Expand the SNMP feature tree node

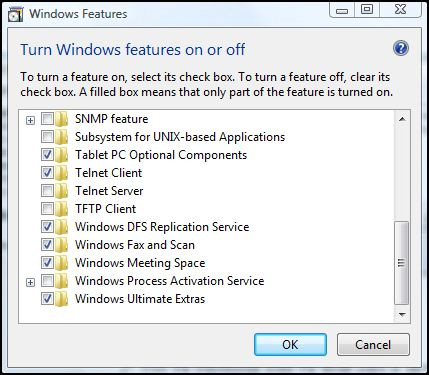[30, 120]
